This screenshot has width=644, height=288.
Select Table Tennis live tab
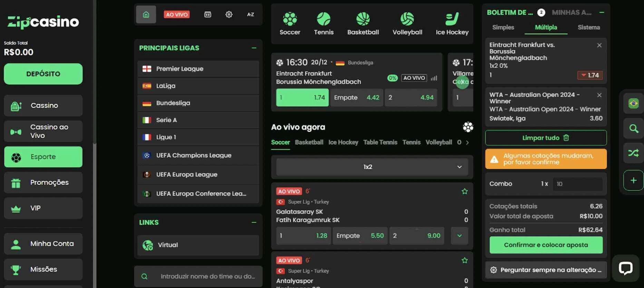click(380, 142)
